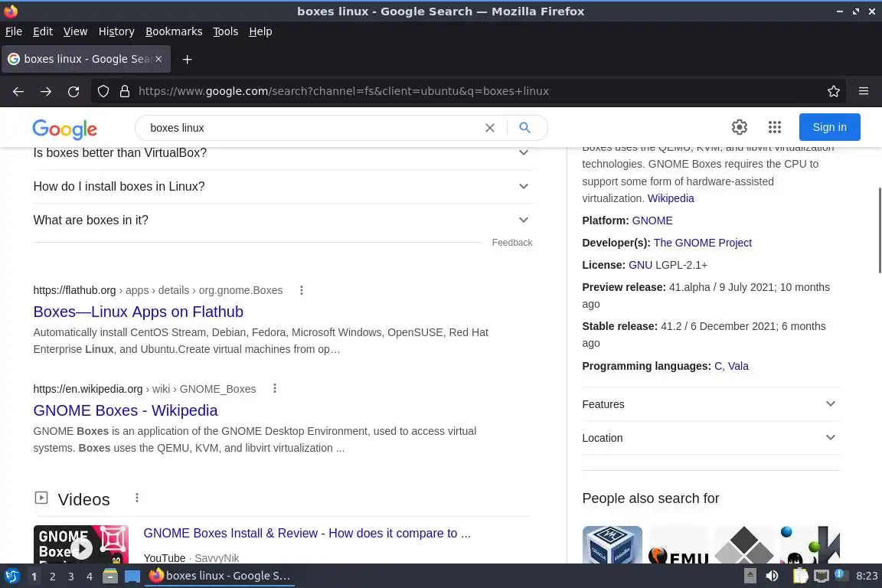Open 'GNOME Boxes - Wikipedia' result
Viewport: 882px width, 588px height.
tap(126, 410)
